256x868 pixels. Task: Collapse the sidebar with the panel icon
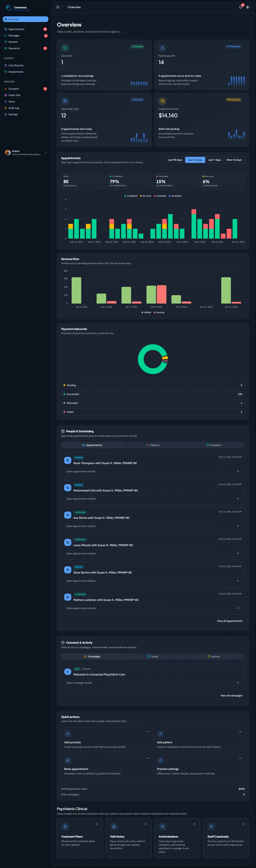click(58, 7)
